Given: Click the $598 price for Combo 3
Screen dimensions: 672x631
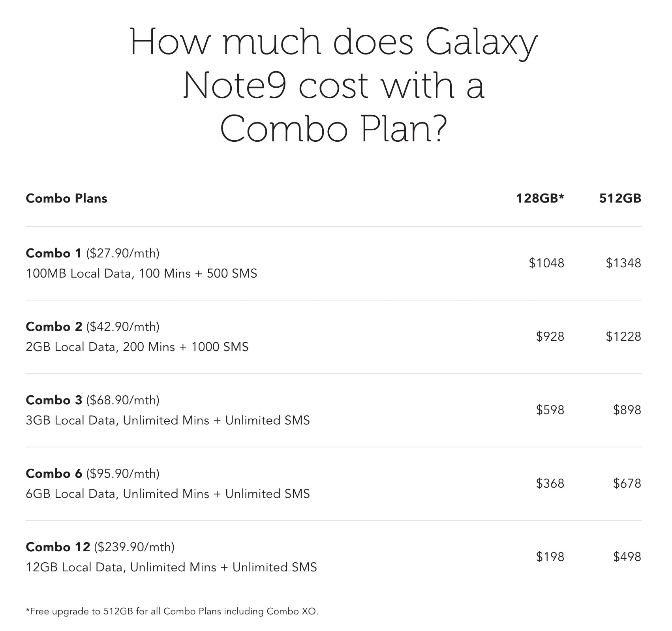Looking at the screenshot, I should (x=550, y=410).
